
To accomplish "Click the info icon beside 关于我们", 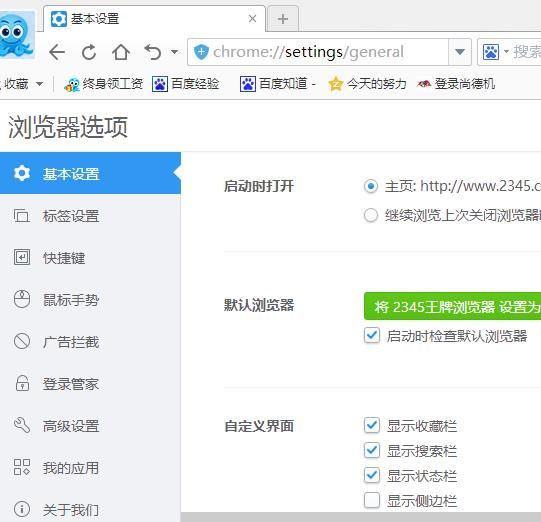I will click(22, 509).
